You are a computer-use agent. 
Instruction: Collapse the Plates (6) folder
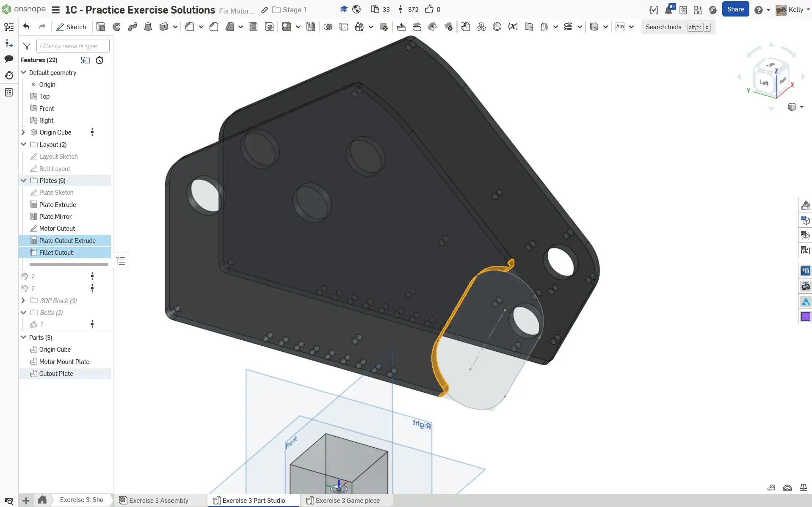click(x=24, y=181)
